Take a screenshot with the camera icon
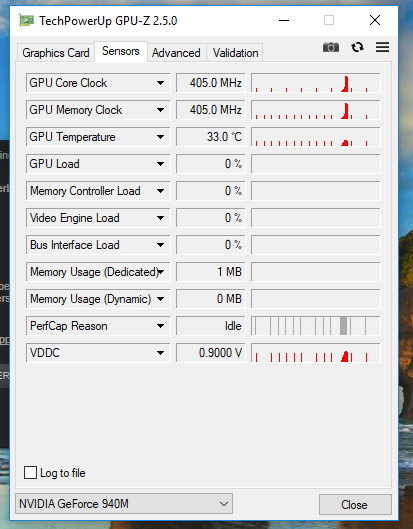This screenshot has width=413, height=529. pyautogui.click(x=331, y=47)
